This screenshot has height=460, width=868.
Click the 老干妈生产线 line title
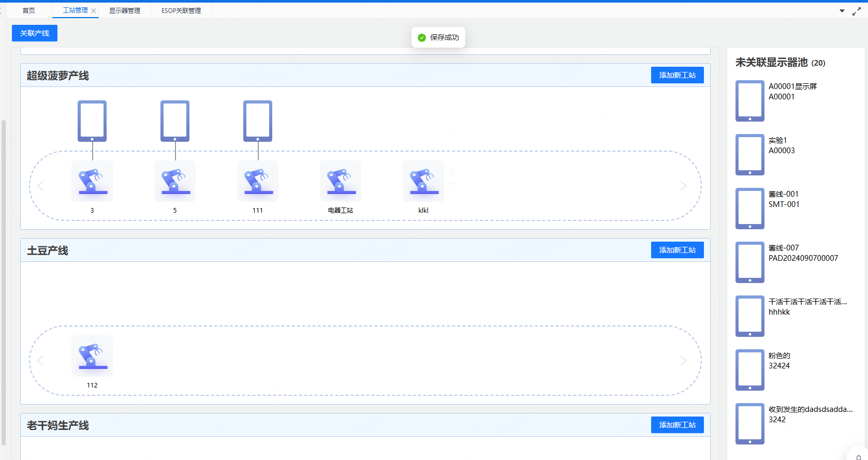[x=58, y=425]
